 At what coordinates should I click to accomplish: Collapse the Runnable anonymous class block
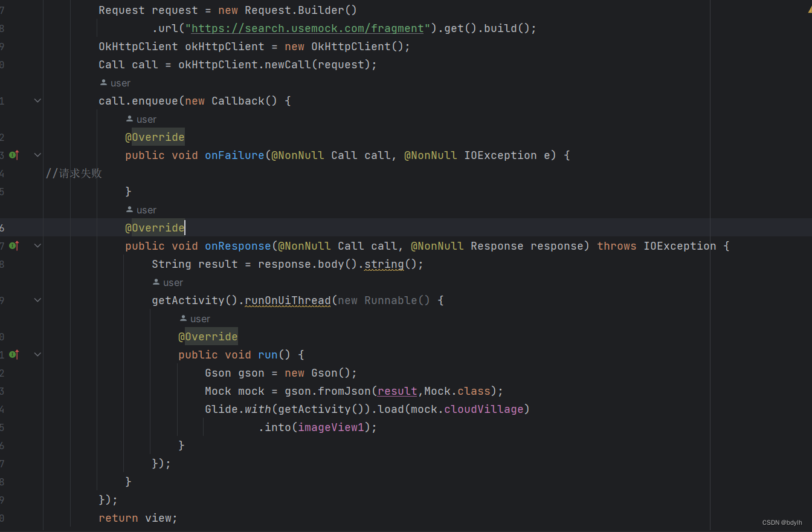37,300
